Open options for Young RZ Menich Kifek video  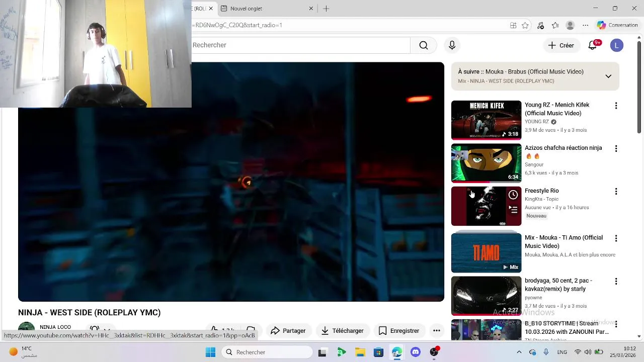[616, 106]
